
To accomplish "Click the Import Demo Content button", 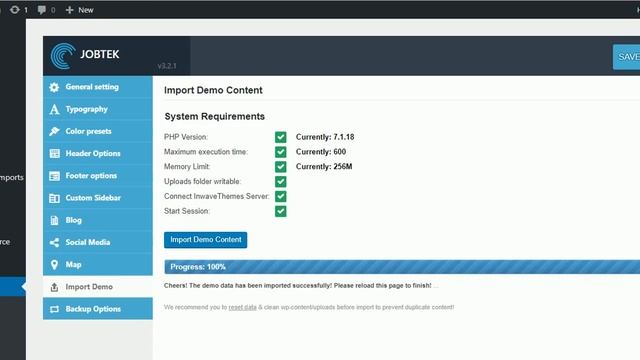I will [x=205, y=240].
